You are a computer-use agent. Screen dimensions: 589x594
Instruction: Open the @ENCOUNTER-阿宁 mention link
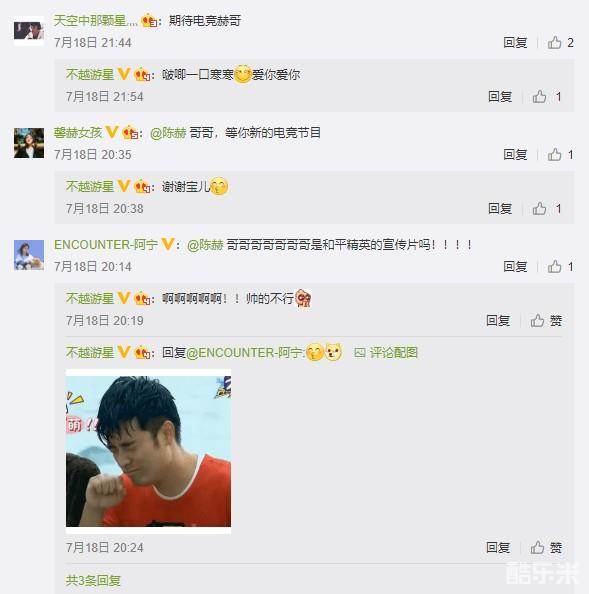(x=245, y=353)
